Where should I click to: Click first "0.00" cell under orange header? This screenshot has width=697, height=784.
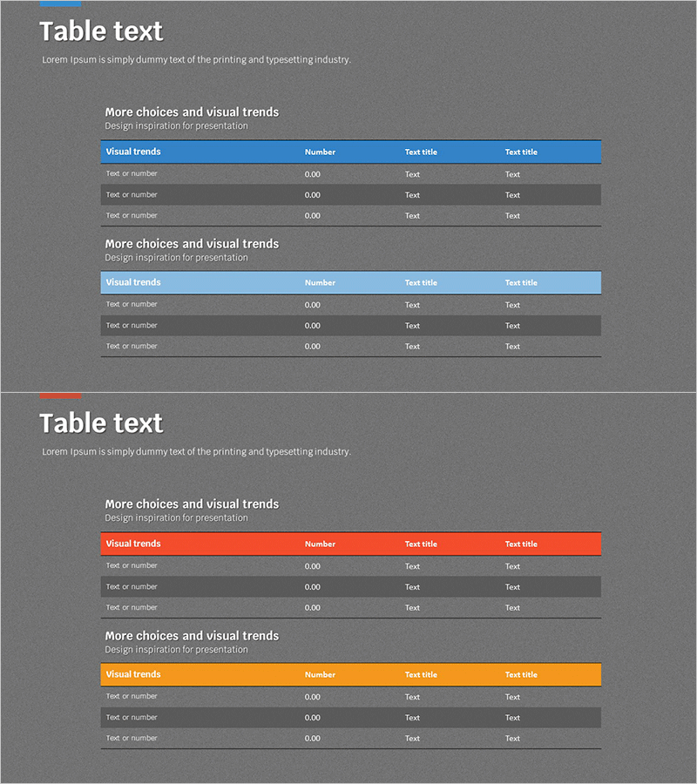click(x=313, y=697)
